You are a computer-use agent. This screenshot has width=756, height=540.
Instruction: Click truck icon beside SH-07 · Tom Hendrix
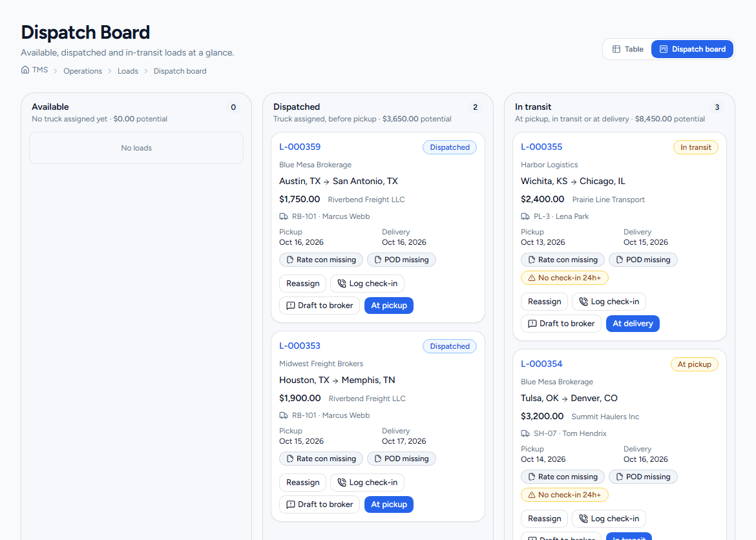525,433
